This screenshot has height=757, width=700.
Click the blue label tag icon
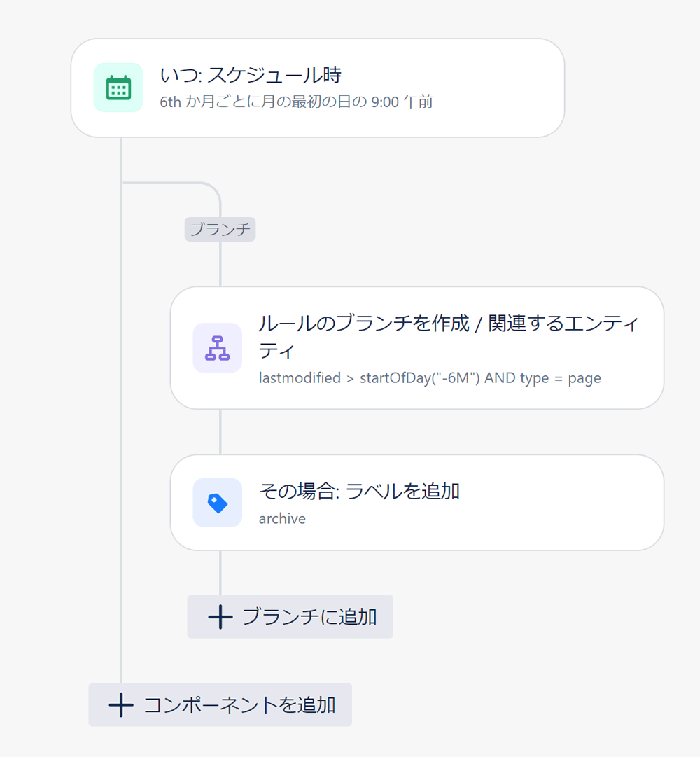[x=217, y=503]
